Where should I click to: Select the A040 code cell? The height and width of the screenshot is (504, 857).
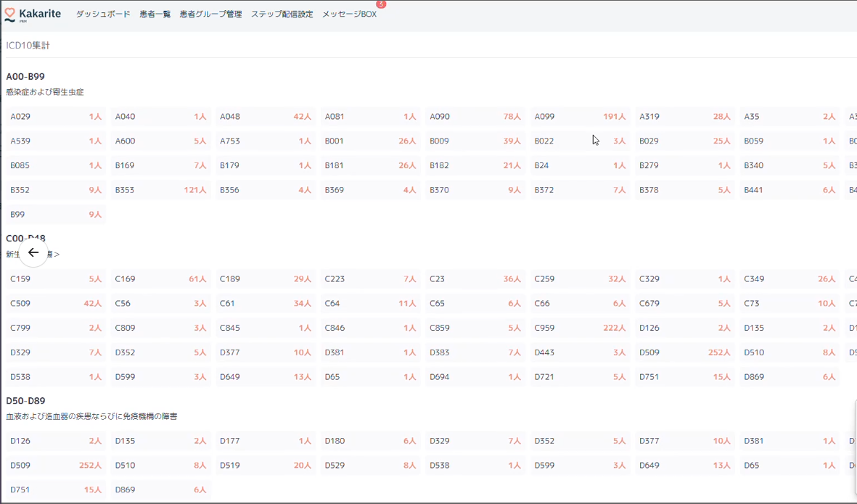[160, 116]
